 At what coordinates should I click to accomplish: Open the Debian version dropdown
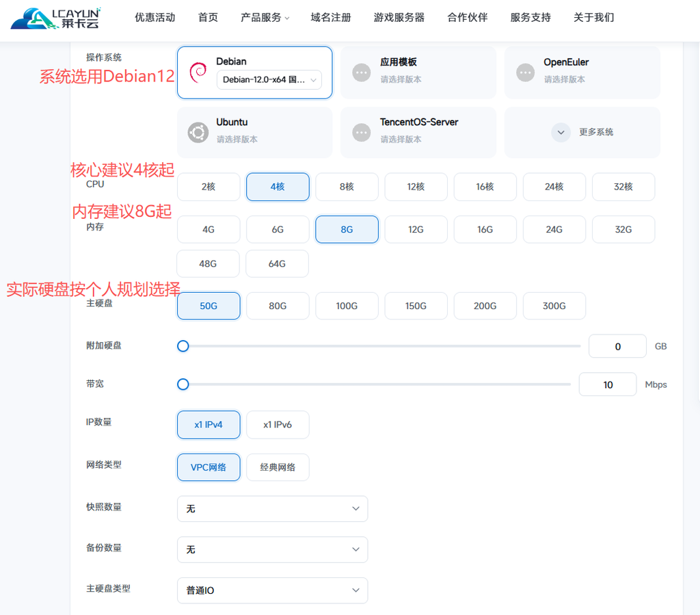point(269,80)
